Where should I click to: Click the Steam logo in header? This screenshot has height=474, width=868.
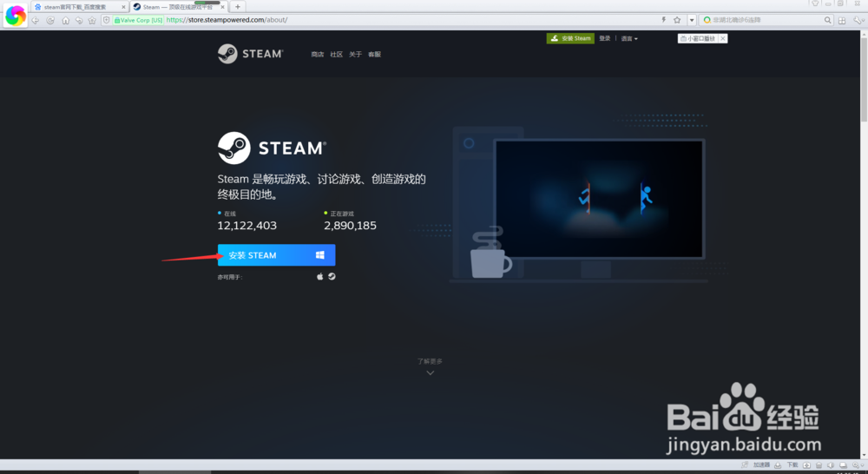click(x=250, y=54)
